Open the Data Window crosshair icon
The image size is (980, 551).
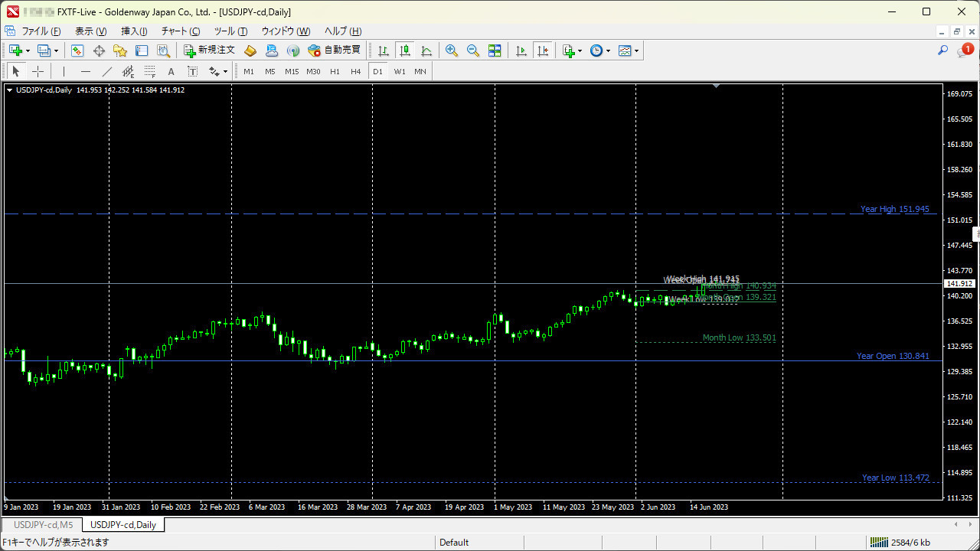tap(99, 51)
